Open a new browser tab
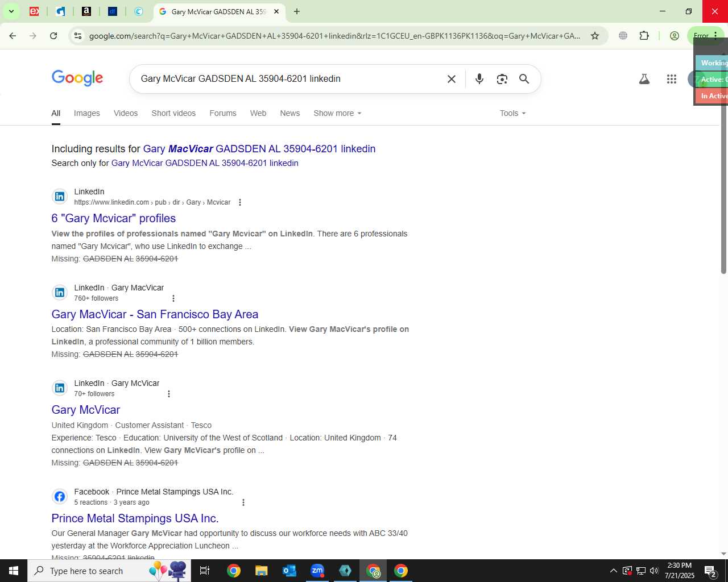Viewport: 728px width, 582px height. [296, 11]
